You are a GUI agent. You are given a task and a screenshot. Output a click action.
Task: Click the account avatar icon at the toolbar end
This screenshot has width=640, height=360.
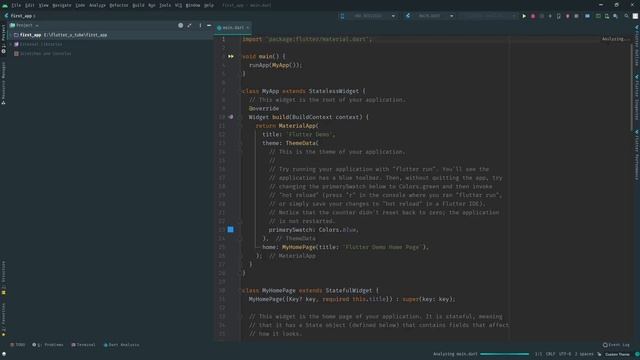tap(635, 16)
